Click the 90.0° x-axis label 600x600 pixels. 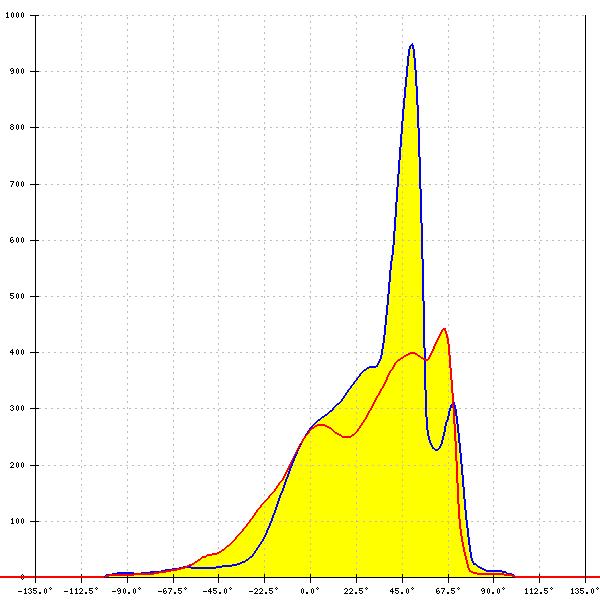pyautogui.click(x=493, y=591)
